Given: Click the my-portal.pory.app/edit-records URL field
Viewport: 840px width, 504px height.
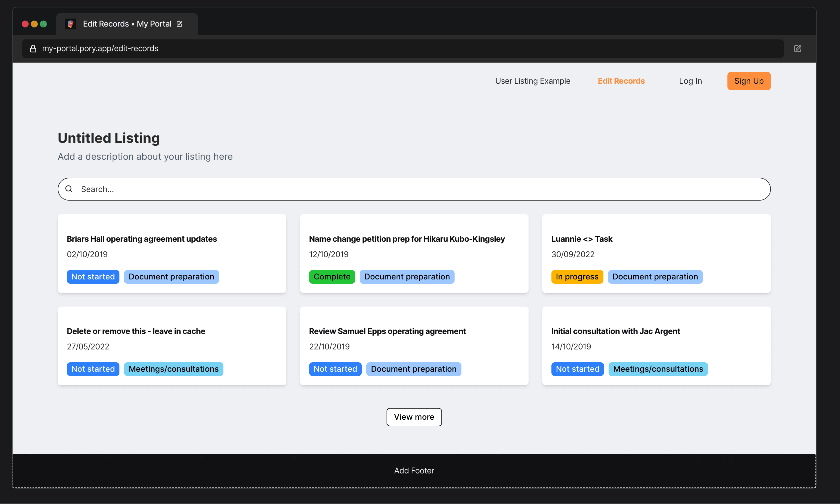Looking at the screenshot, I should (403, 49).
